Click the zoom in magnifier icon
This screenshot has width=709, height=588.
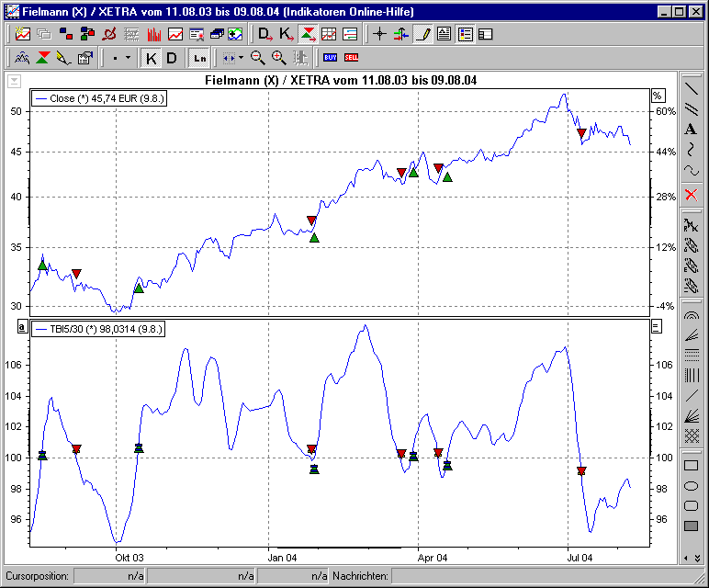(278, 58)
